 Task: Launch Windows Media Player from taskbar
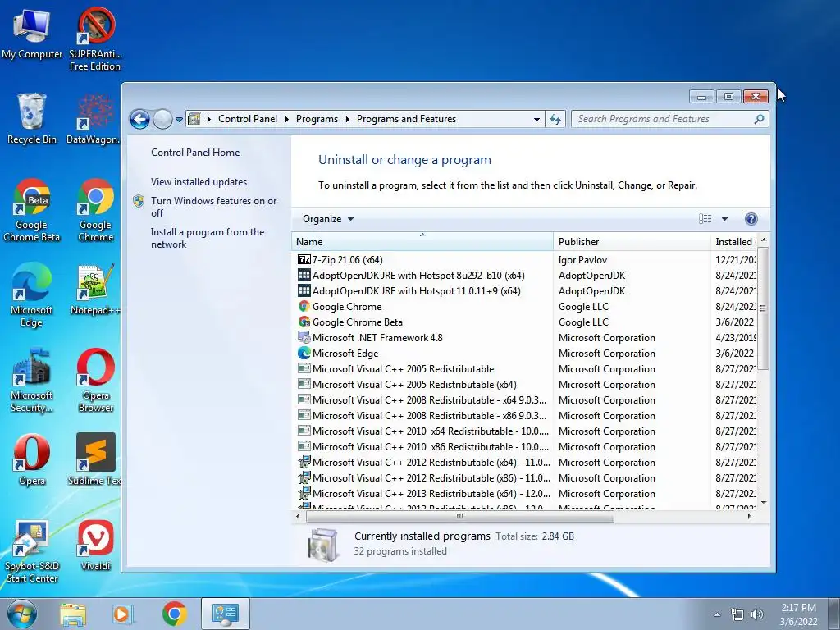[x=122, y=614]
